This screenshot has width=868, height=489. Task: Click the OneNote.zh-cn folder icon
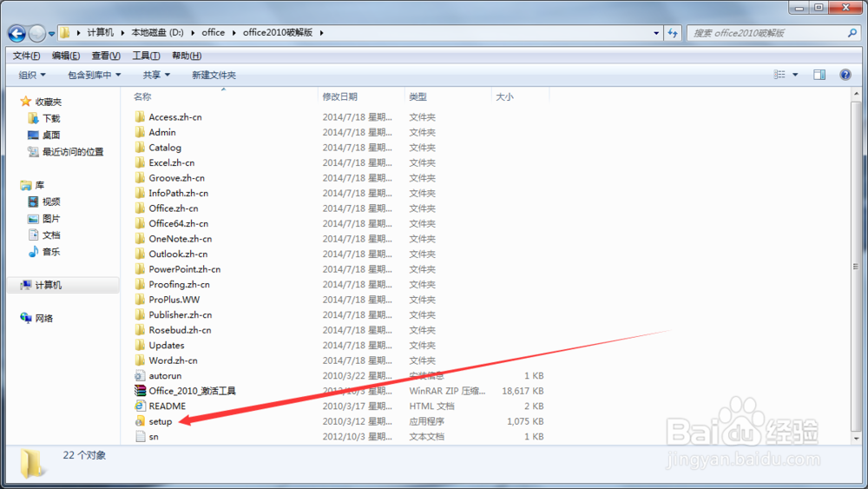140,239
